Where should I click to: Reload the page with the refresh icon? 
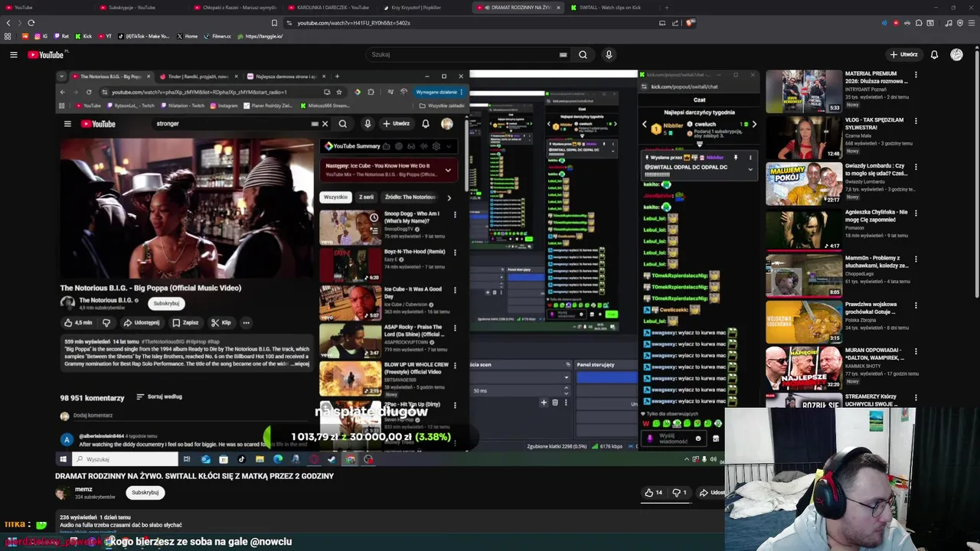coord(31,23)
